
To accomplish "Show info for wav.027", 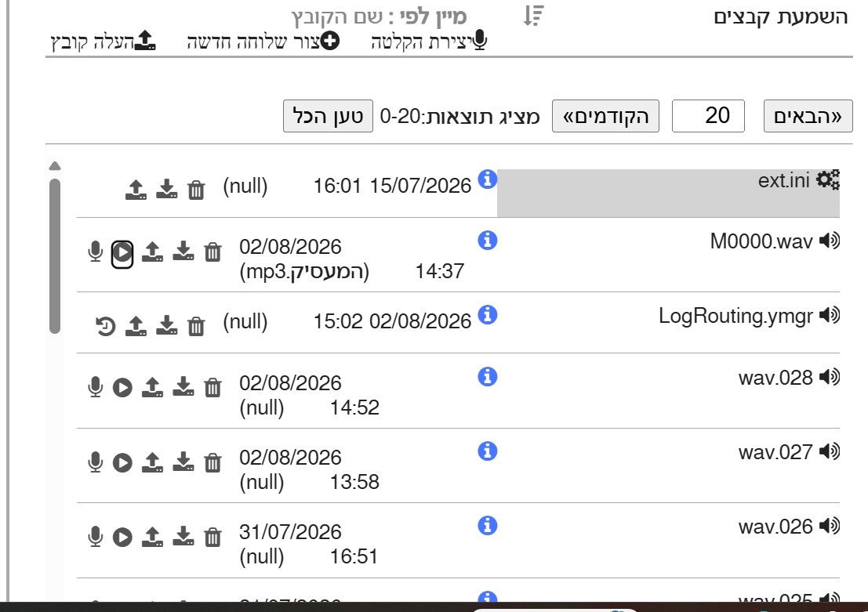I will coord(487,451).
